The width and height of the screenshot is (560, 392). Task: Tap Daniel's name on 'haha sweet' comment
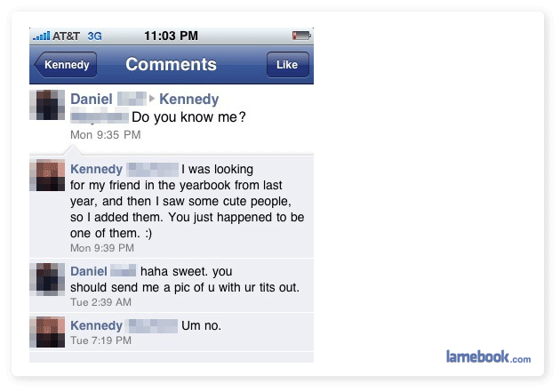(89, 271)
